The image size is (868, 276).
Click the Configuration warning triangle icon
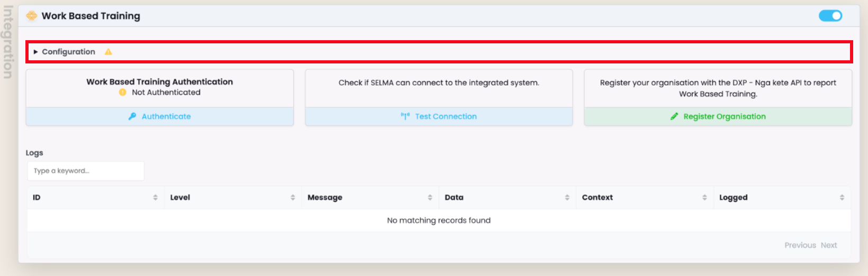tap(108, 52)
